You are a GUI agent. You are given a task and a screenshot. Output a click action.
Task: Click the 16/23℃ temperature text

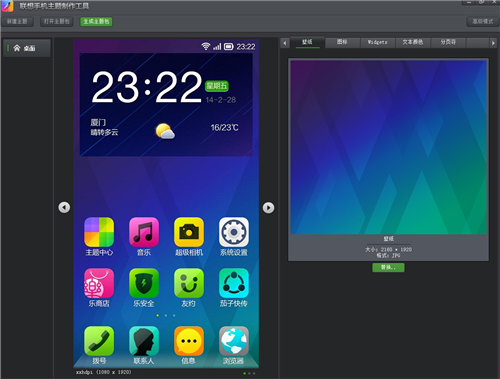click(x=224, y=128)
